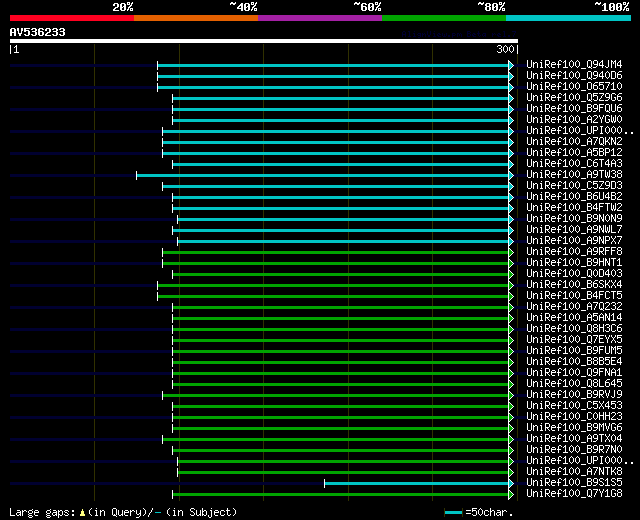Click the cyan ~100% identity color band
Screen dimensions: 640x520
(569, 18)
